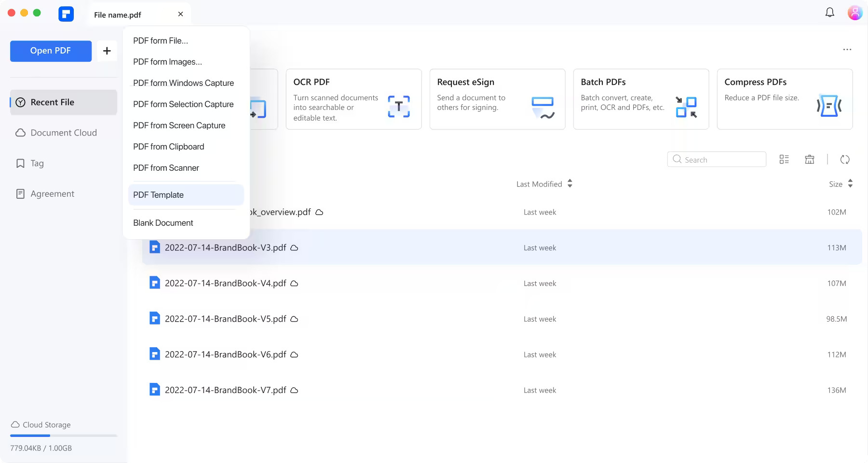Open the OCR PDF card
Image resolution: width=868 pixels, height=463 pixels.
coord(353,99)
